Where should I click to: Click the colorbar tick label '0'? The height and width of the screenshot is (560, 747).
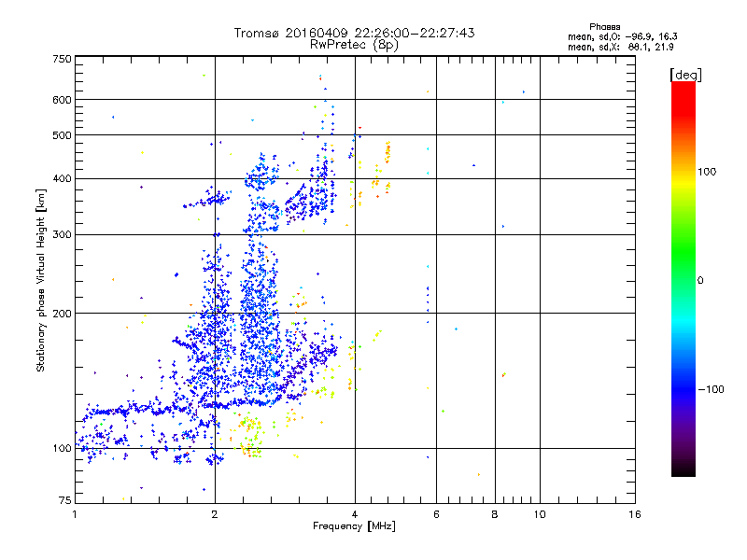pos(700,281)
